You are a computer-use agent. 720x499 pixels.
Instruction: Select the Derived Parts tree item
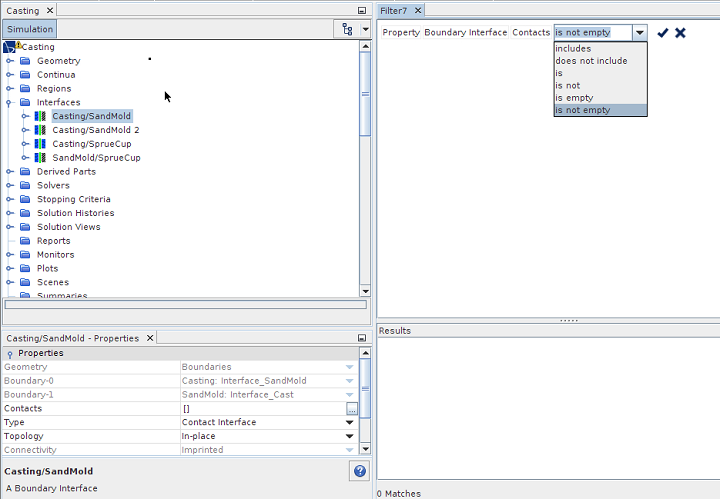[x=66, y=172]
